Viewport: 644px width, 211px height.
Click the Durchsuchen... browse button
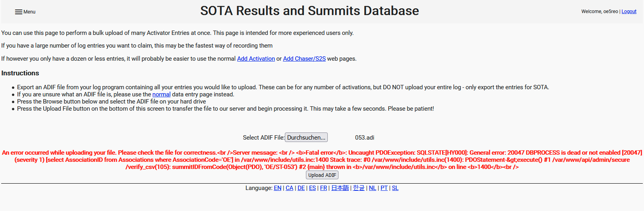pyautogui.click(x=306, y=137)
